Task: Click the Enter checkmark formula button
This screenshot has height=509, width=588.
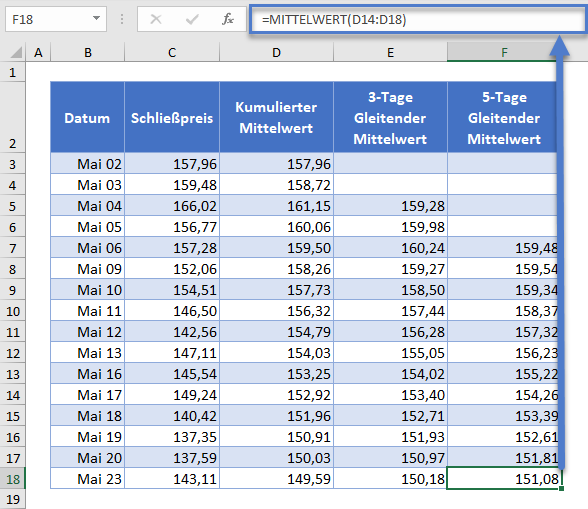Action: [x=192, y=19]
